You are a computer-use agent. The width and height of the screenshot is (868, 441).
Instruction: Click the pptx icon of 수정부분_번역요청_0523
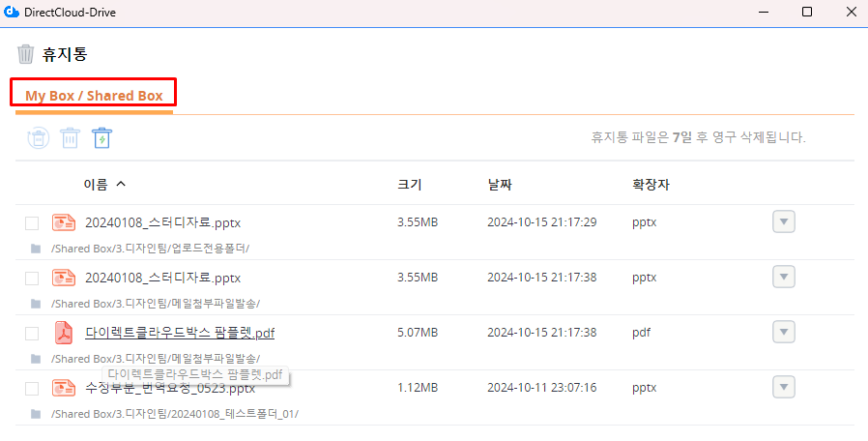point(64,388)
